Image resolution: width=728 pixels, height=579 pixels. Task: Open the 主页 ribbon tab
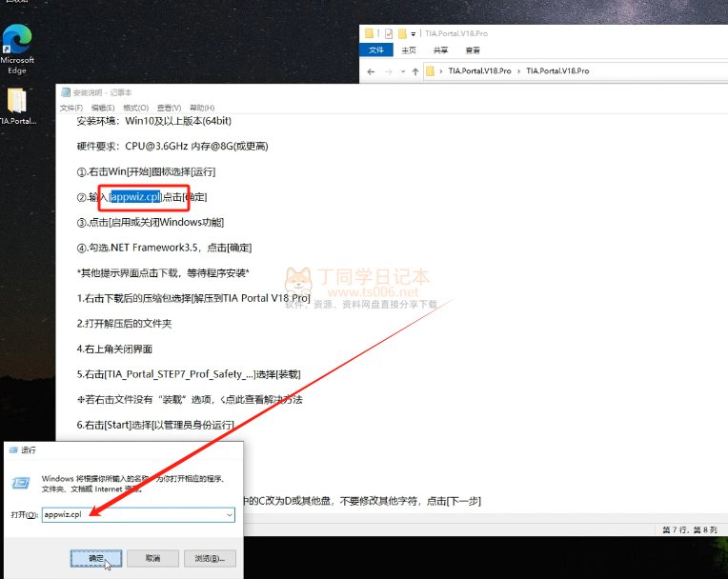tap(409, 50)
